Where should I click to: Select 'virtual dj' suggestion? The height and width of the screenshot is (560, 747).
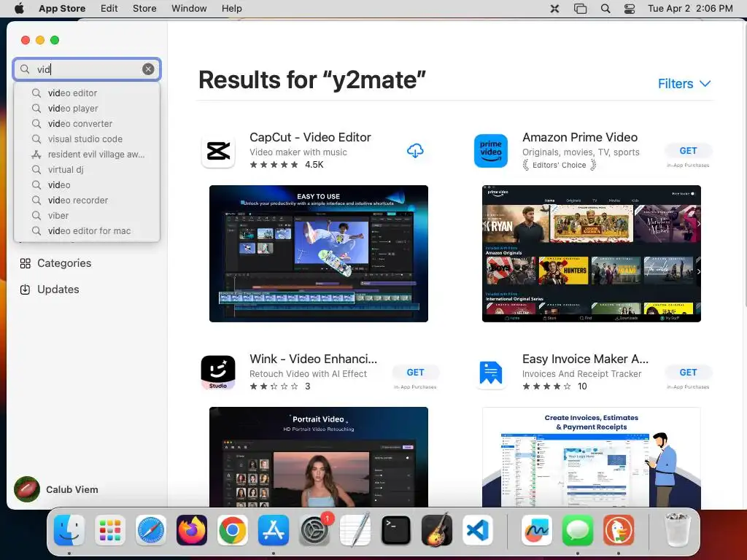pos(88,169)
